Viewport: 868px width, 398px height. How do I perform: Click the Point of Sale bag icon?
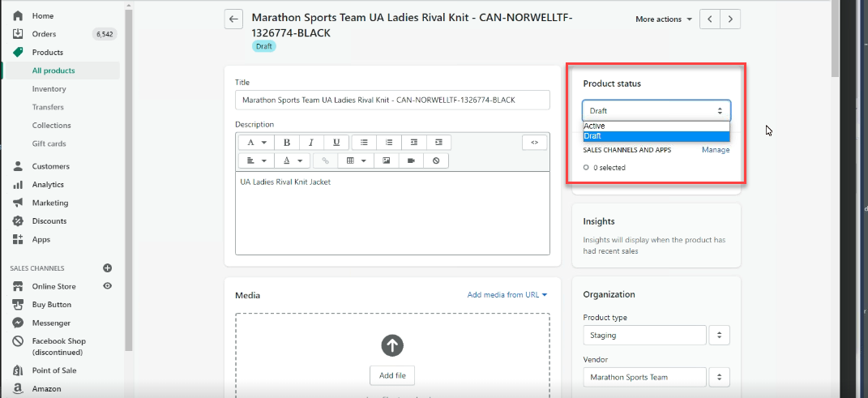[18, 370]
